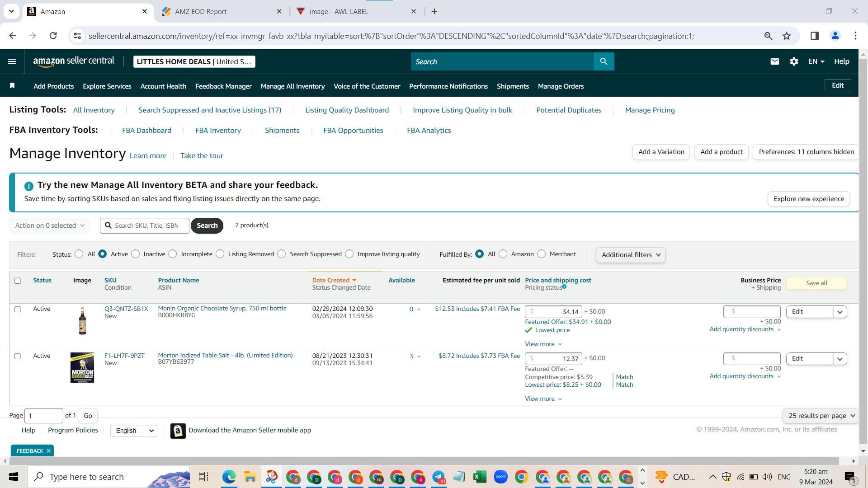868x488 pixels.
Task: Open the Windows Start menu
Action: pyautogui.click(x=14, y=477)
